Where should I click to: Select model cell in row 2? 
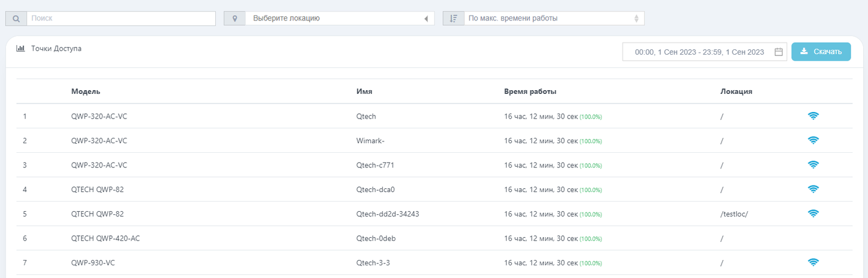[x=99, y=140]
